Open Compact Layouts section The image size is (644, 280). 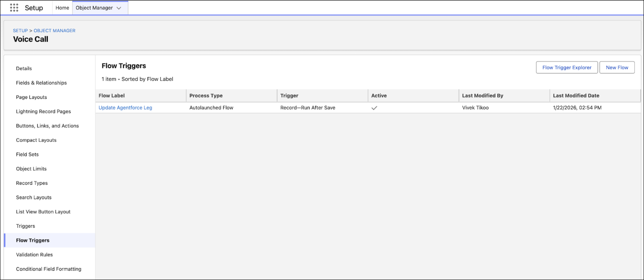pos(36,140)
